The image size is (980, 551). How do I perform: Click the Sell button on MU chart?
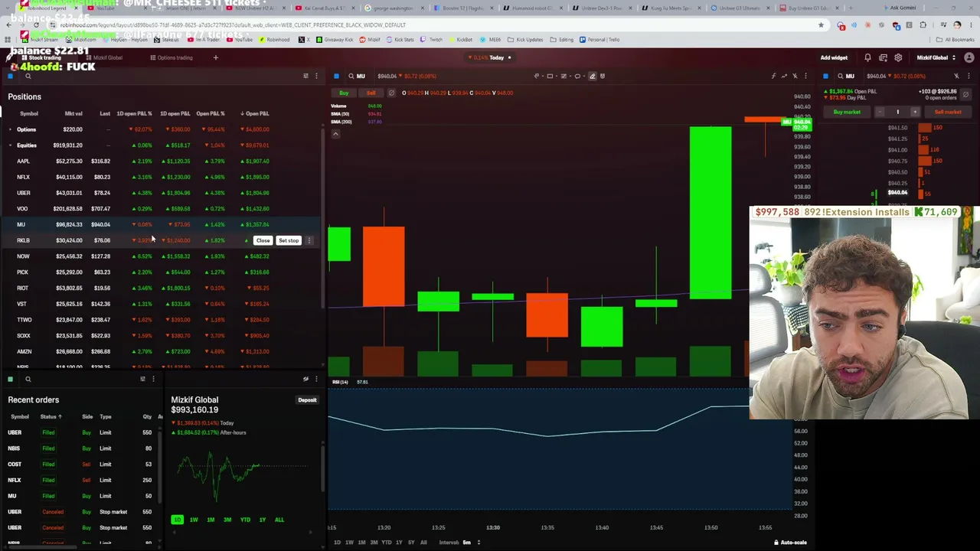[x=371, y=93]
